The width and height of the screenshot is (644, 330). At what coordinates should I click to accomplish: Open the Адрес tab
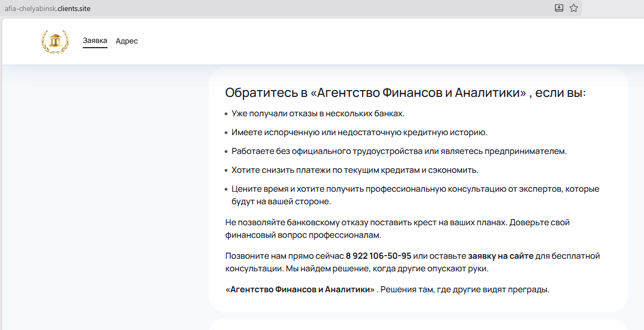pos(127,41)
